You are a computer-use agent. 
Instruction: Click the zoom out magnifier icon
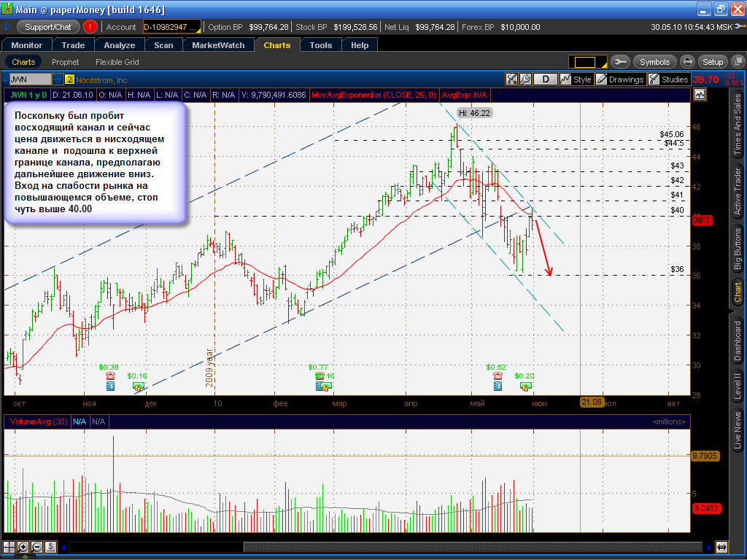(x=36, y=547)
